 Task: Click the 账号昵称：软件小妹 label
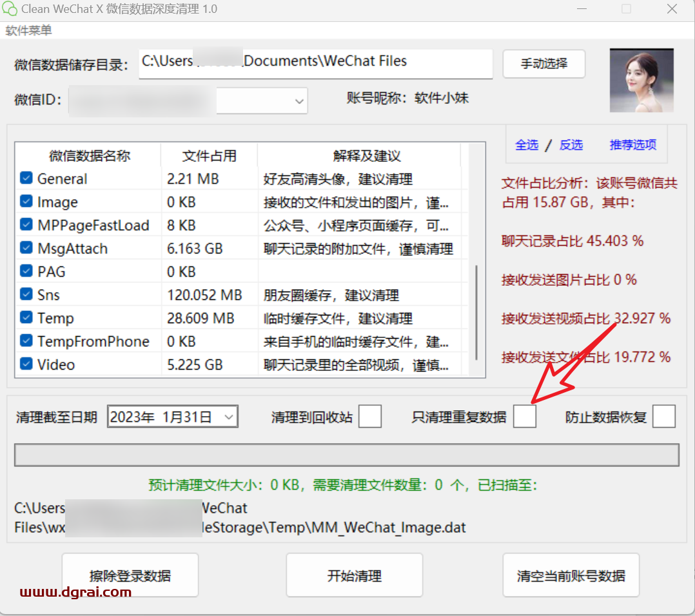tap(407, 97)
